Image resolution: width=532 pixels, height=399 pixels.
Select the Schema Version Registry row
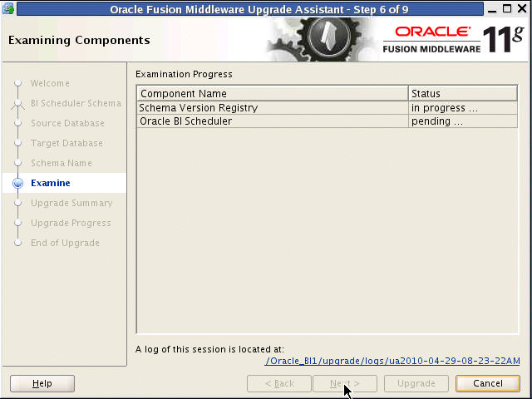[x=328, y=108]
